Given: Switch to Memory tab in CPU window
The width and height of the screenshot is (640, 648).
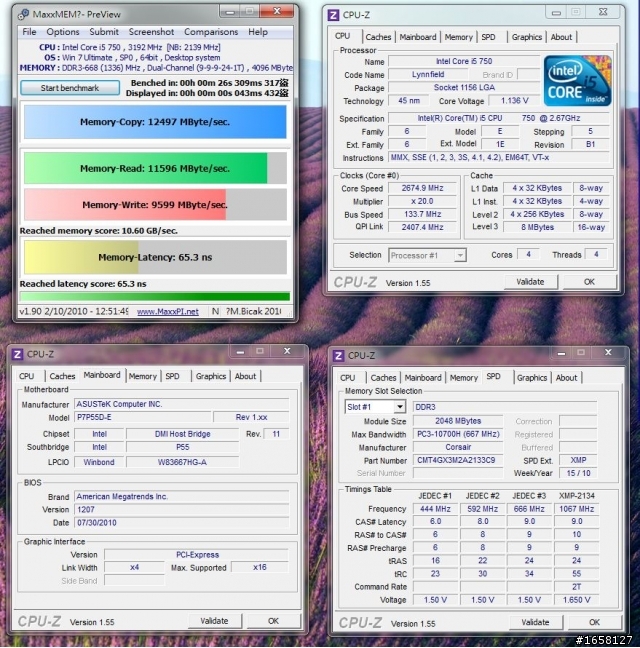Looking at the screenshot, I should (458, 37).
